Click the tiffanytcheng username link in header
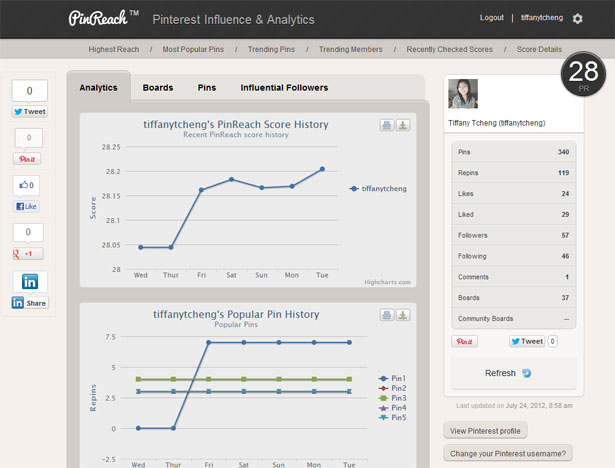 click(x=542, y=18)
